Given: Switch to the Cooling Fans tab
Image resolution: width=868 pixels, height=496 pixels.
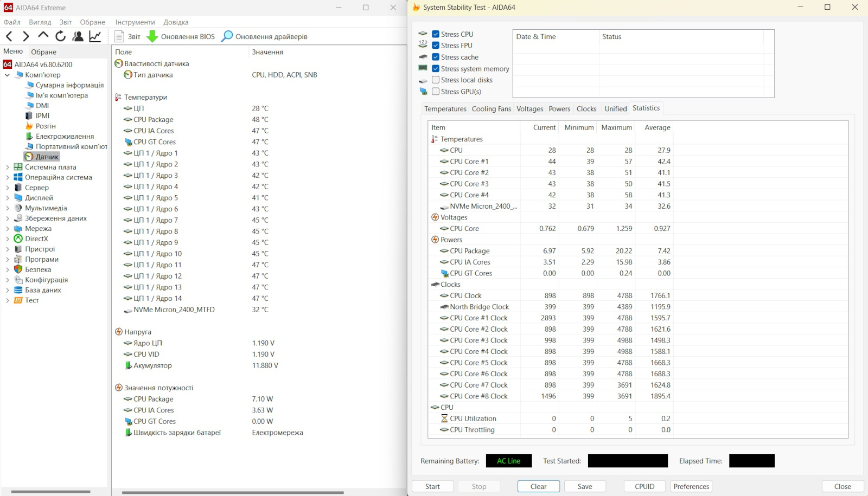Looking at the screenshot, I should 492,109.
